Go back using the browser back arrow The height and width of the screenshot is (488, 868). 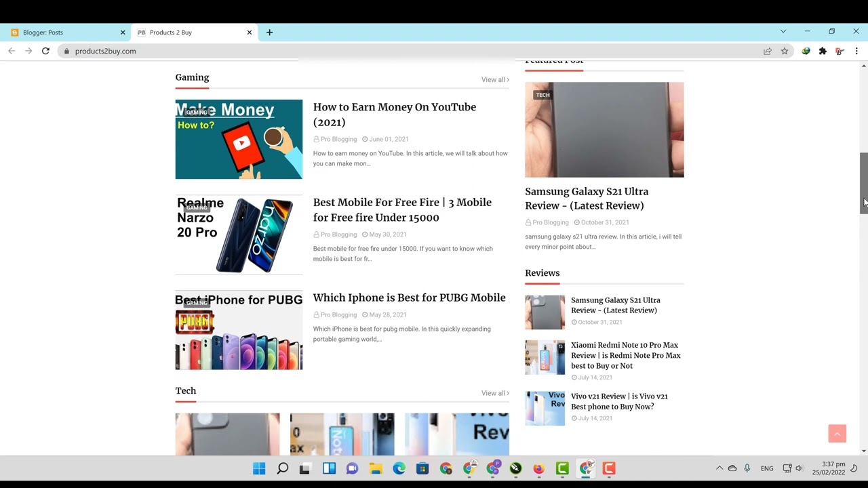(12, 51)
